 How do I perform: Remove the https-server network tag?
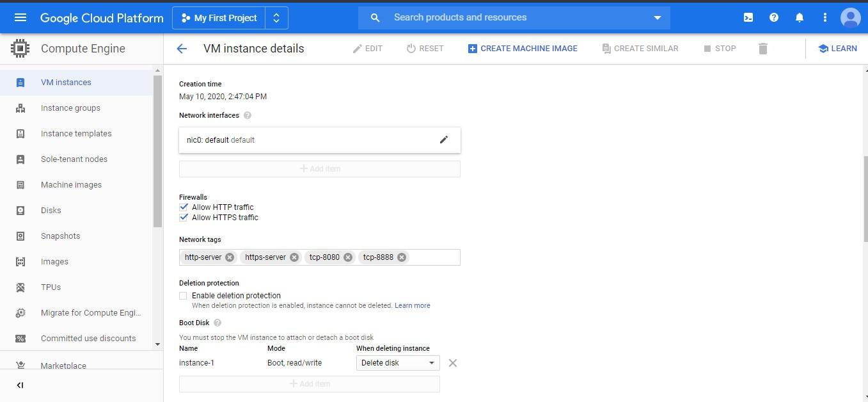(294, 257)
